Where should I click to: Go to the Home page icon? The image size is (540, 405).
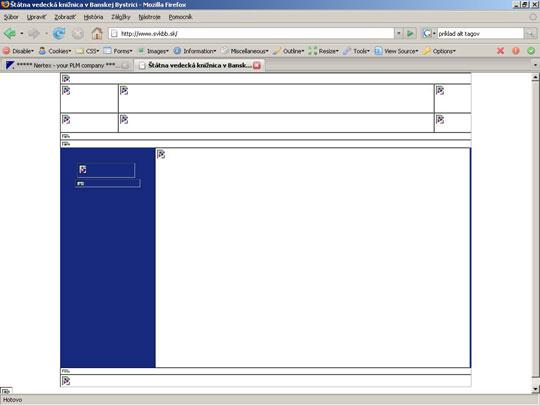(97, 33)
